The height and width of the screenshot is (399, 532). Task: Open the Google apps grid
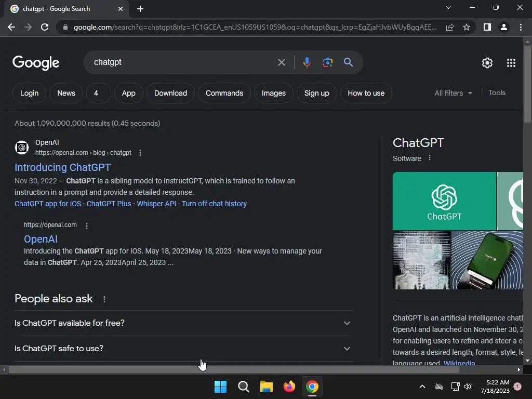[x=511, y=63]
